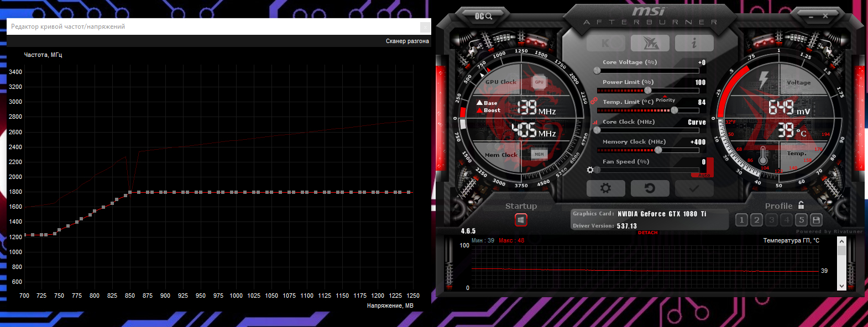The width and height of the screenshot is (868, 327).
Task: Click curve editor title 'Редактор кривой частот/напряжений'
Action: coord(68,27)
